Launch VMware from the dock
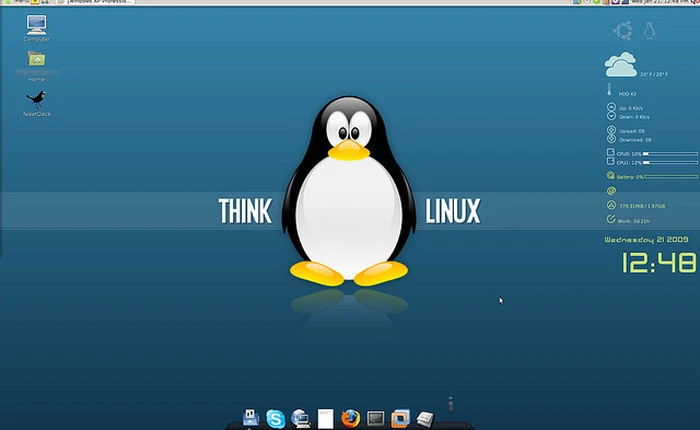700x430 pixels. tap(400, 418)
